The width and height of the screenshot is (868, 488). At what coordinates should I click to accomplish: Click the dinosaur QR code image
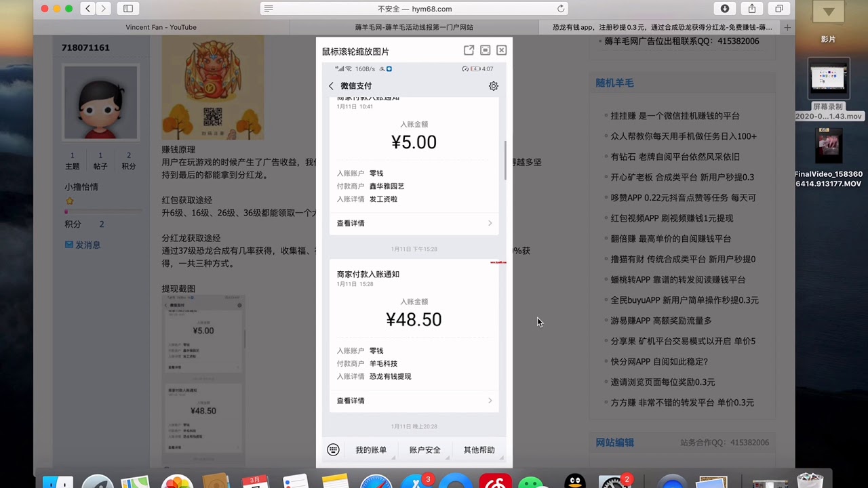click(212, 87)
